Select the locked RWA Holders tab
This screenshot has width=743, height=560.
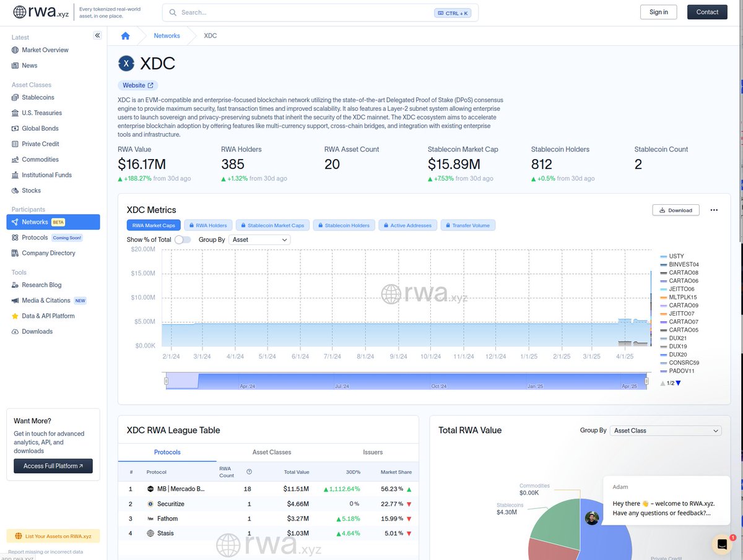click(208, 225)
